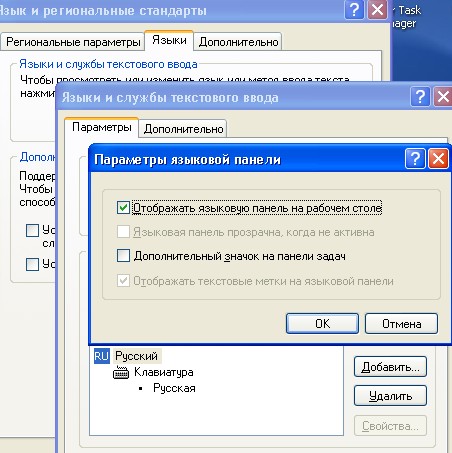Select the 'Языки' tab
452x453 pixels.
click(169, 40)
